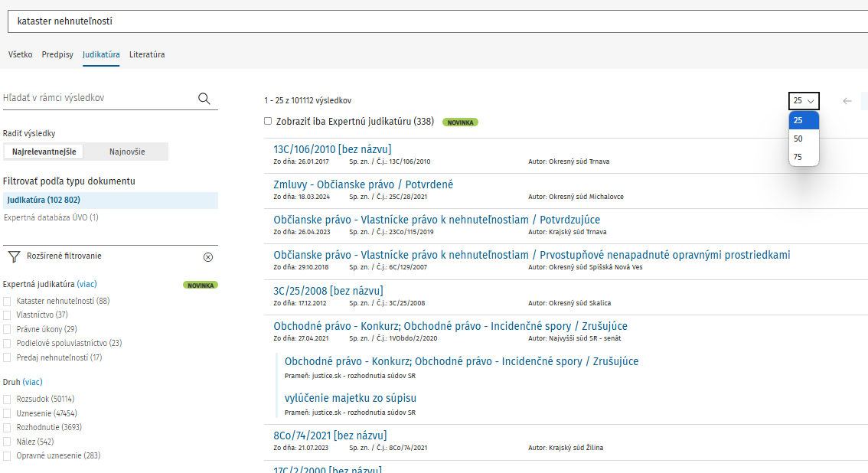The width and height of the screenshot is (868, 473).
Task: Enable the Rozsudok type filter
Action: coord(7,399)
